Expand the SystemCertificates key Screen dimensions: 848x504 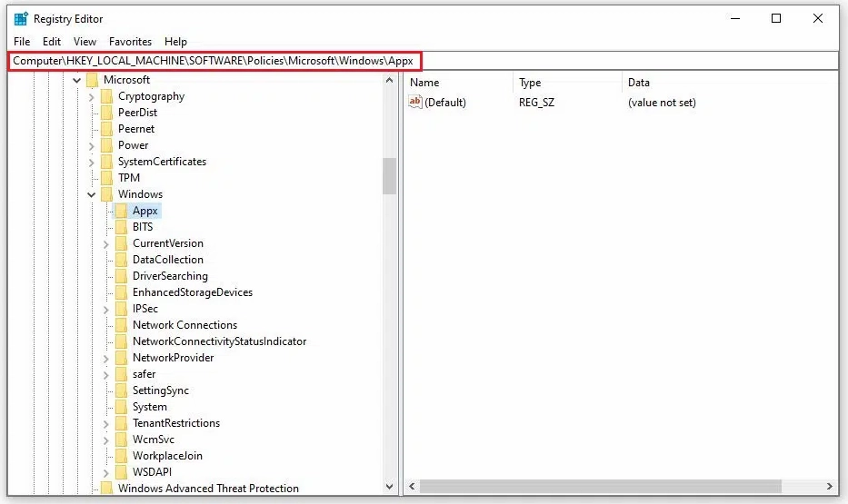tap(92, 162)
